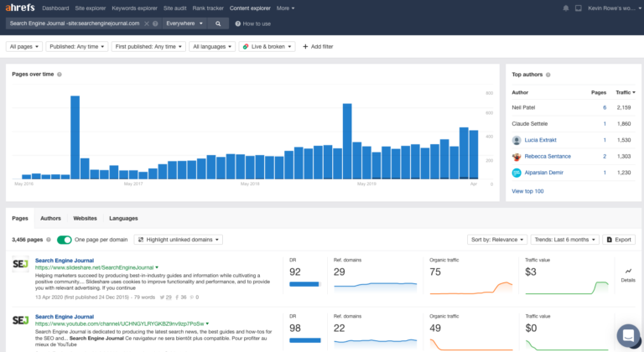Open Rank tracker
The height and width of the screenshot is (352, 644).
[208, 8]
